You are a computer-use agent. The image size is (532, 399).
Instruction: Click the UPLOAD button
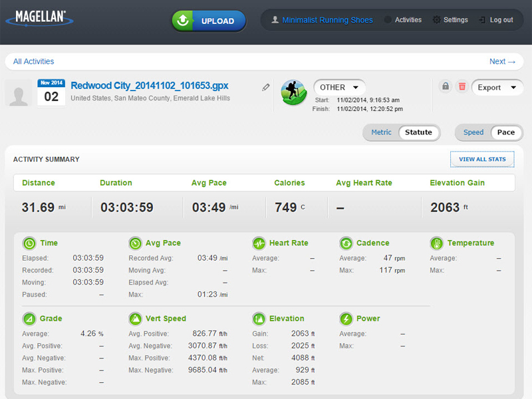(x=209, y=21)
